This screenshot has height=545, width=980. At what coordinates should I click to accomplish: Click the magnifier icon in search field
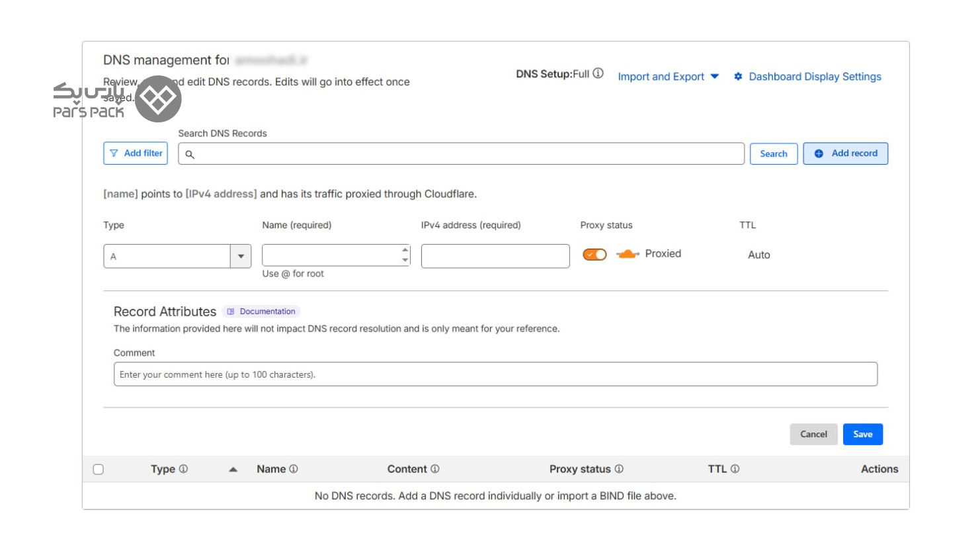[x=190, y=154]
